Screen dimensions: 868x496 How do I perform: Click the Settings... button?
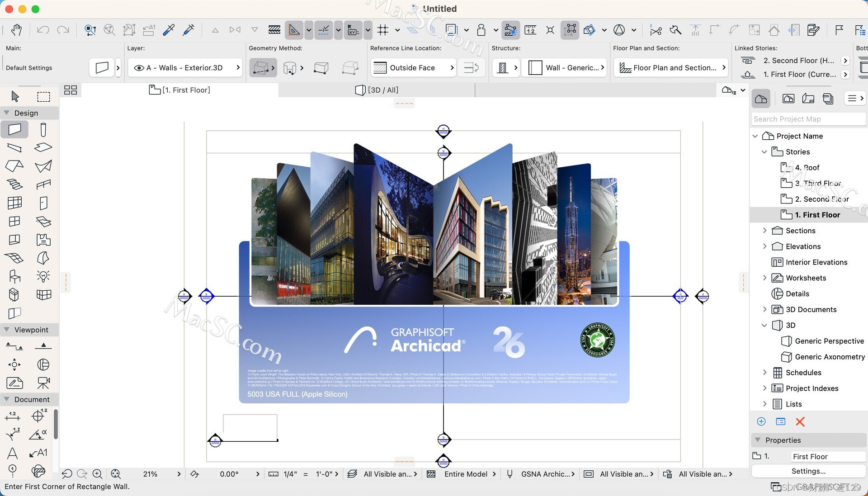click(x=808, y=471)
